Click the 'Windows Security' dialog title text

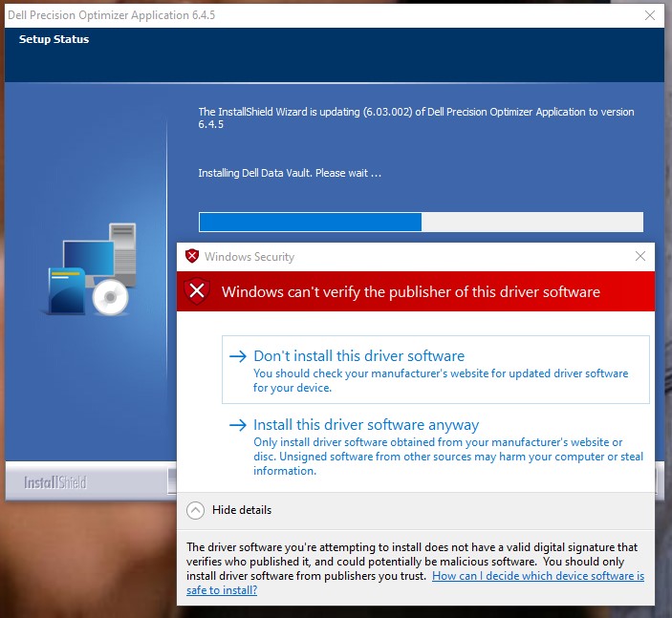pos(249,257)
